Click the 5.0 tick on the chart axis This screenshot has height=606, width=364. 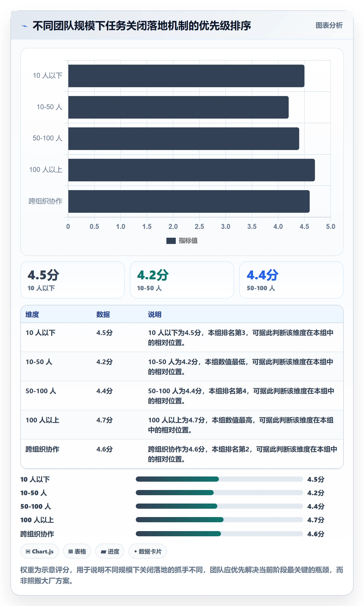pos(331,227)
